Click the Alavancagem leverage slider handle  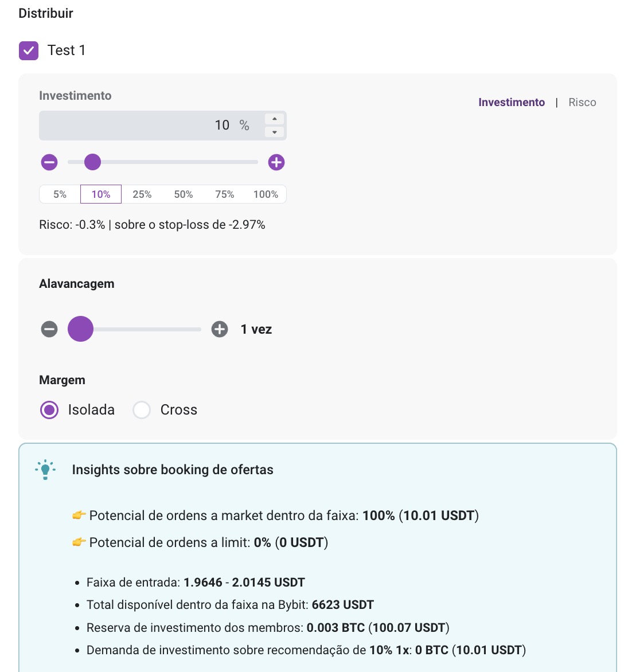(80, 329)
